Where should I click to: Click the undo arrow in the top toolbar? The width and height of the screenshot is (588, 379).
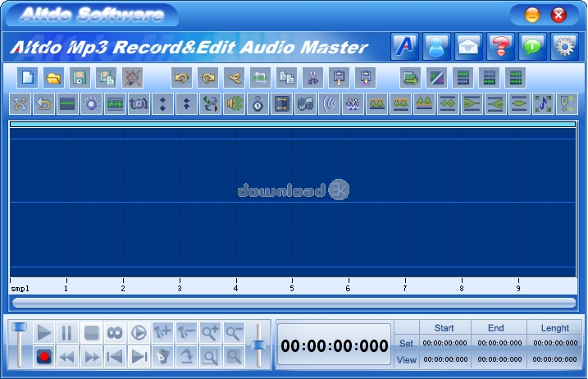182,78
